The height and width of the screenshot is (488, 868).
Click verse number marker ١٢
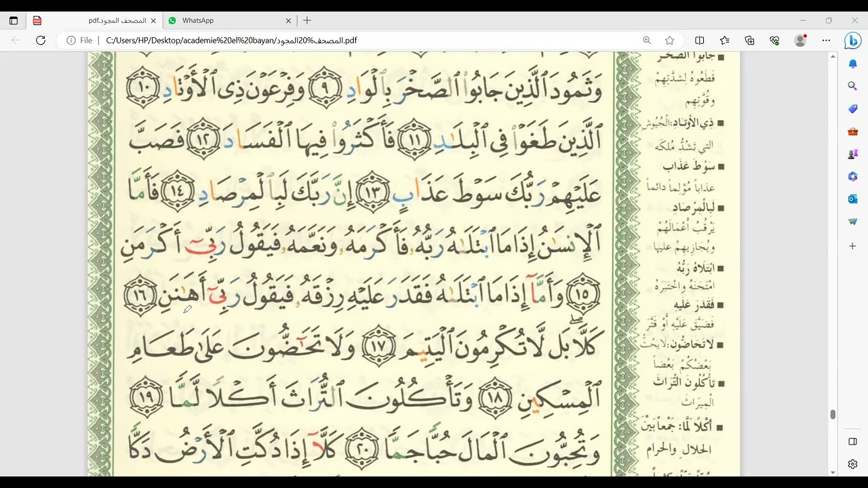click(x=204, y=138)
